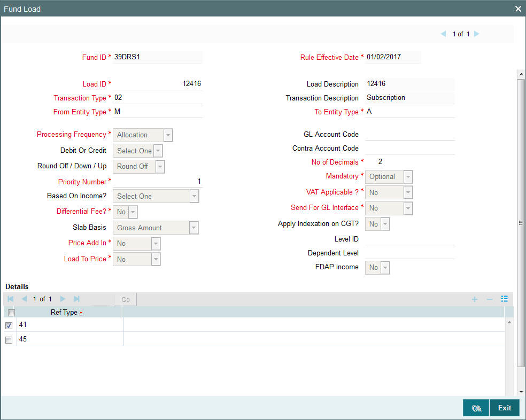
Task: Open Based On Income dropdown
Action: [156, 196]
